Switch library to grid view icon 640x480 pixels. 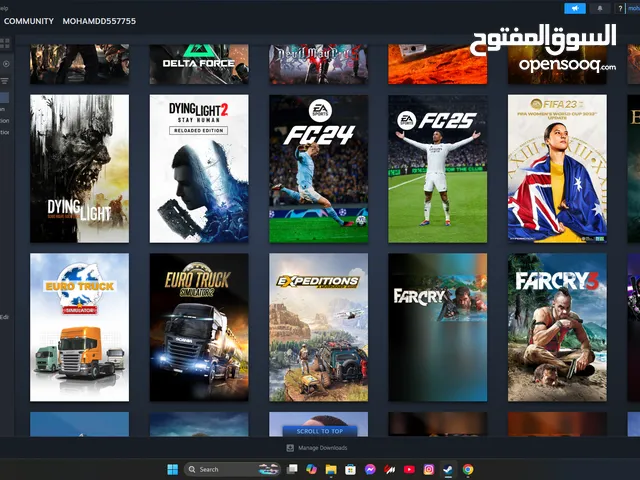(5, 42)
